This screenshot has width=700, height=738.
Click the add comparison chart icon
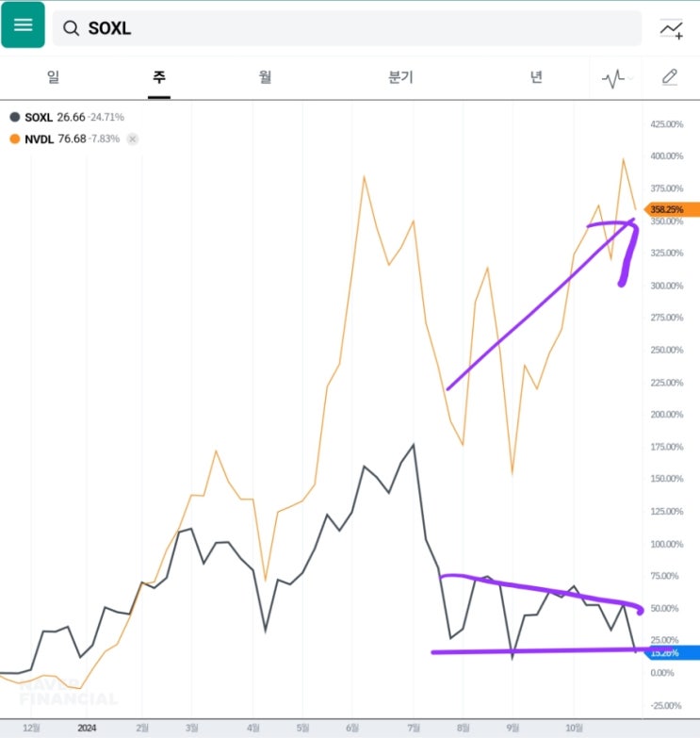click(x=671, y=28)
